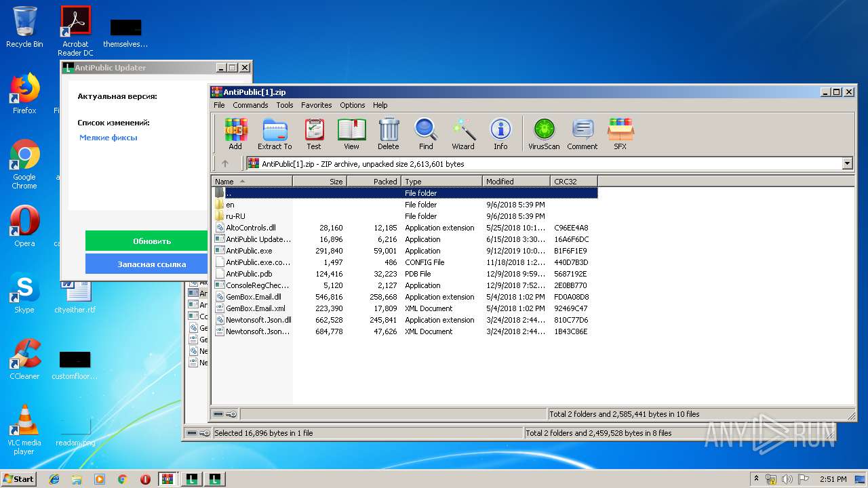Select the ru-RU folder row
This screenshot has width=868, height=488.
[x=405, y=216]
